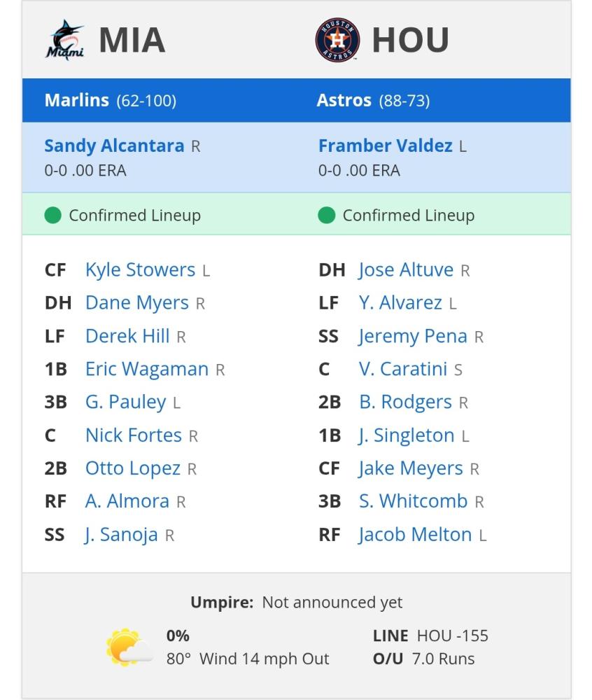Click the O/U 7.0 Runs text
This screenshot has width=592, height=700.
424,659
